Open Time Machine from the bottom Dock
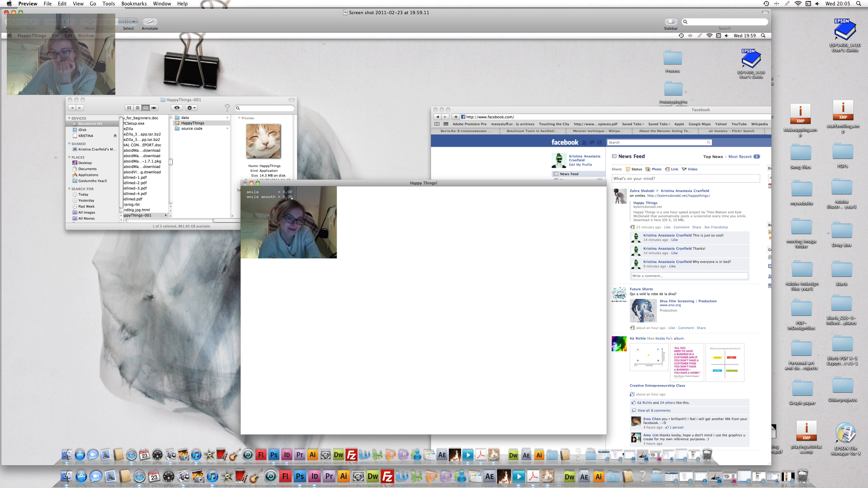Image resolution: width=868 pixels, height=488 pixels. click(x=271, y=476)
